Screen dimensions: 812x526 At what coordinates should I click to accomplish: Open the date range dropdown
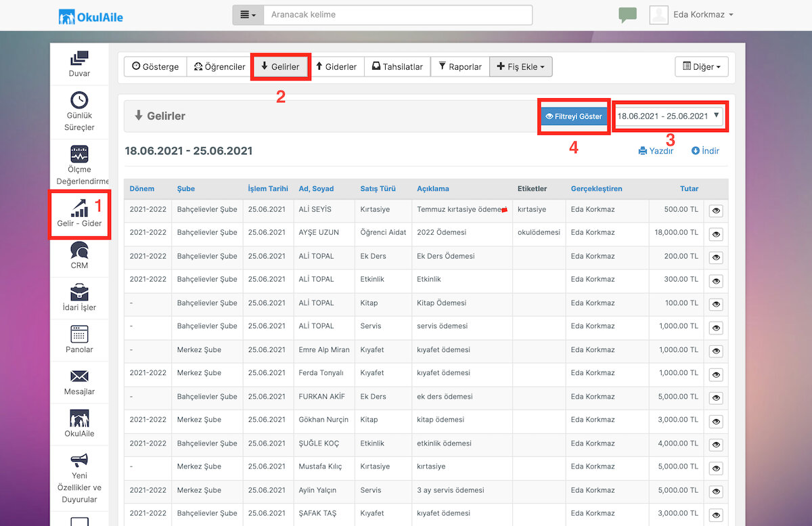(x=669, y=116)
